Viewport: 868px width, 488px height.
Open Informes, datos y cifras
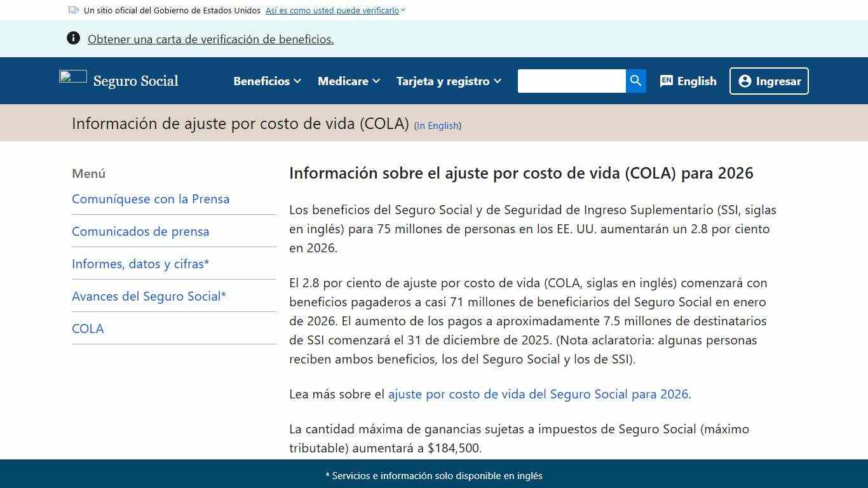140,263
